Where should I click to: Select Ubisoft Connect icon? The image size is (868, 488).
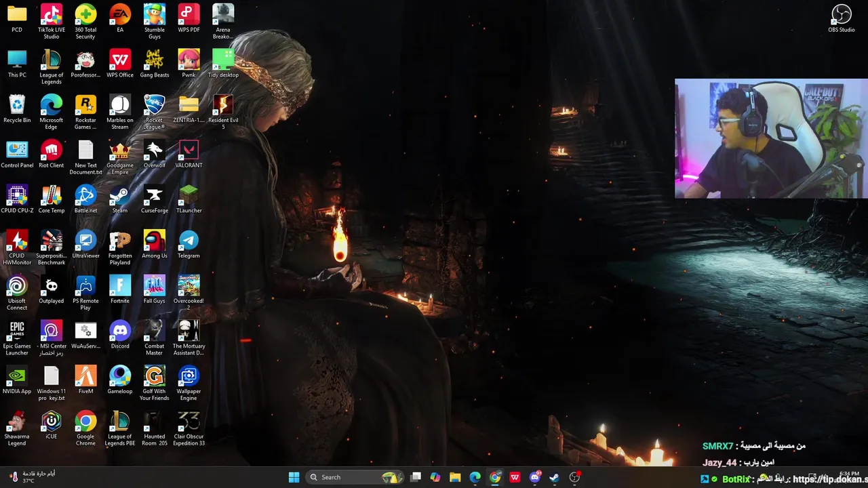pyautogui.click(x=17, y=293)
